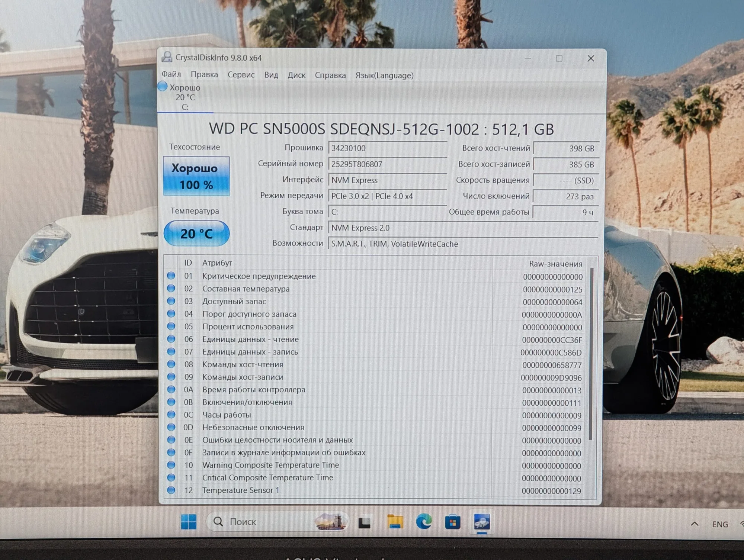Open the Файл menu
This screenshot has height=560, width=744.
coord(171,74)
